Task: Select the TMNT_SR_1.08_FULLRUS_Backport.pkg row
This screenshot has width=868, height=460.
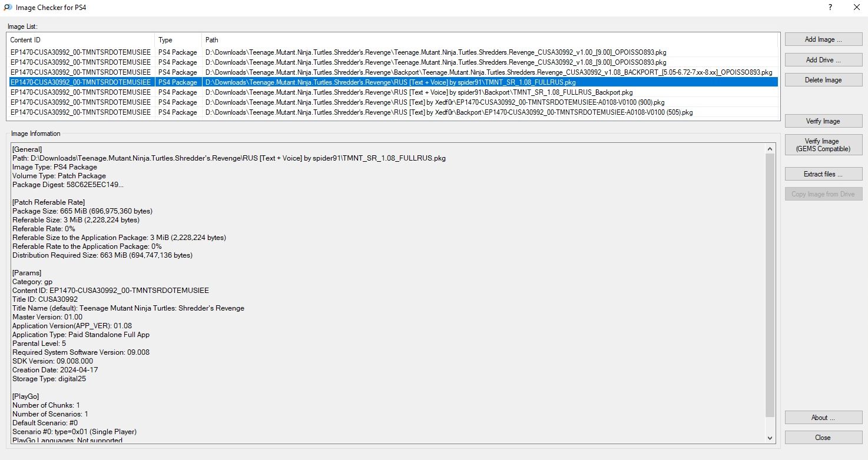Action: coord(393,92)
